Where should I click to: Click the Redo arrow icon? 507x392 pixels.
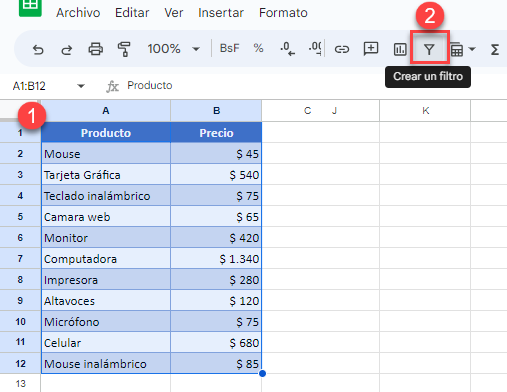click(x=67, y=49)
